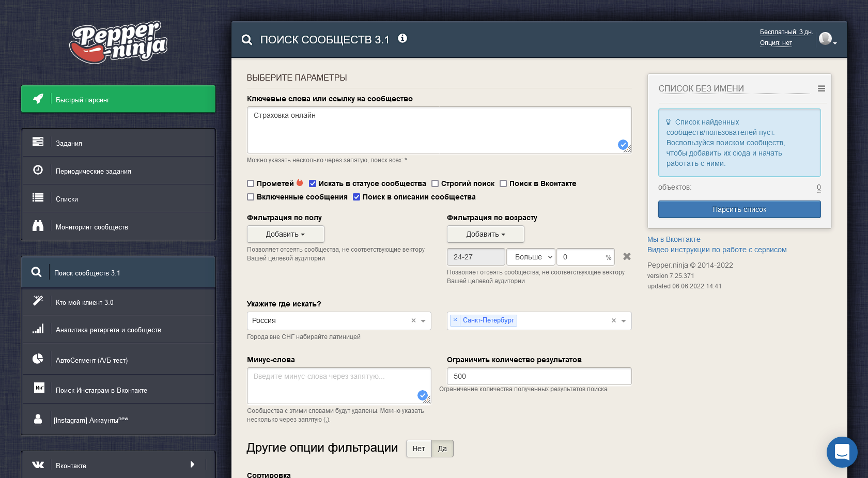The width and height of the screenshot is (868, 478).
Task: Open Задания menu item
Action: pos(118,143)
